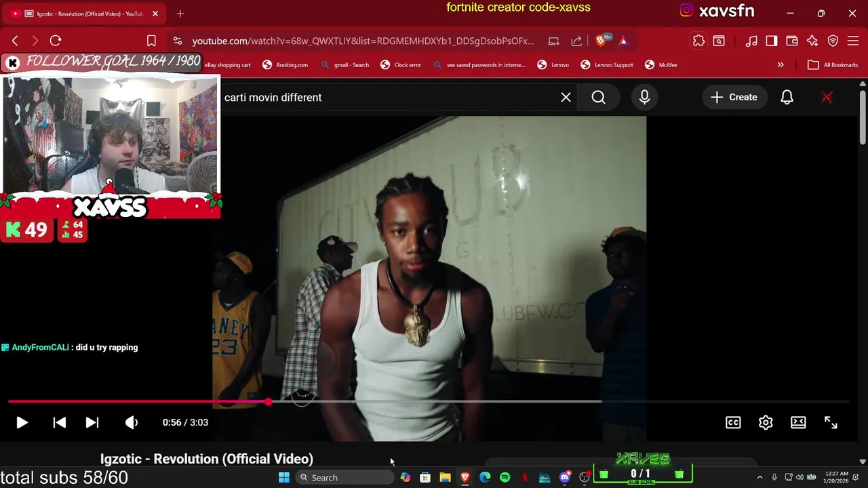The height and width of the screenshot is (488, 868).
Task: Switch to theater mode
Action: pos(798,422)
